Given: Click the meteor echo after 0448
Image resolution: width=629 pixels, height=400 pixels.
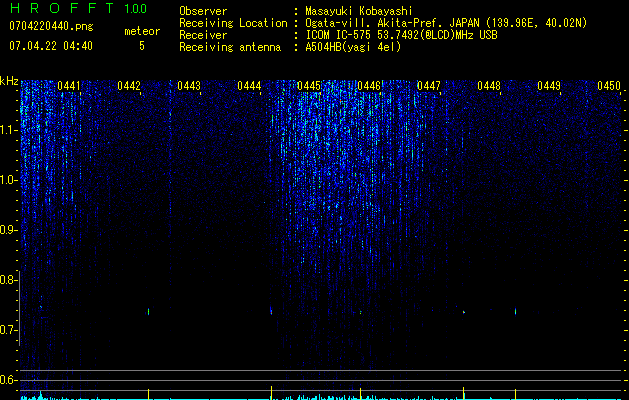Looking at the screenshot, I should click(x=515, y=311).
